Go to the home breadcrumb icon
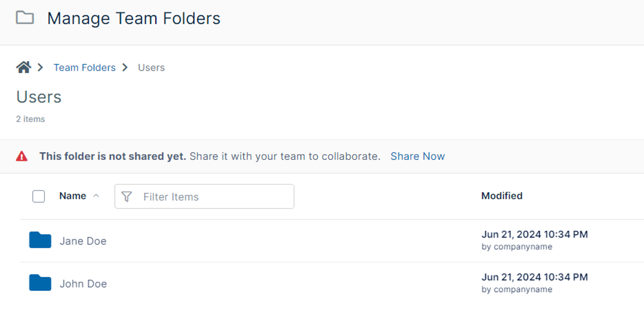Image resolution: width=644 pixels, height=313 pixels. tap(24, 67)
